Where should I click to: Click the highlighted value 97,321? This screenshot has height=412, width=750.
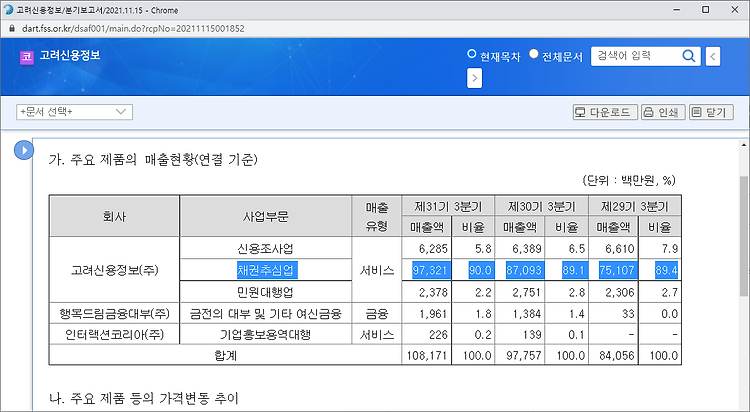click(430, 270)
